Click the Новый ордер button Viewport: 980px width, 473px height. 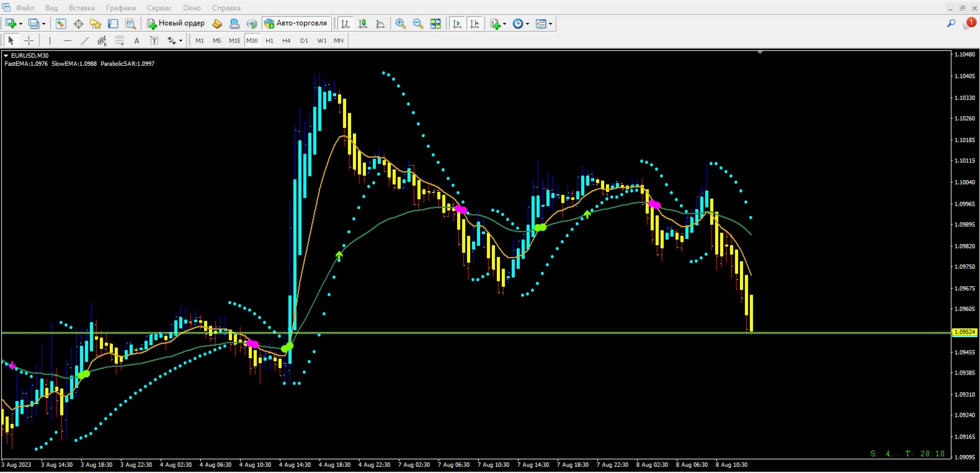click(x=176, y=24)
